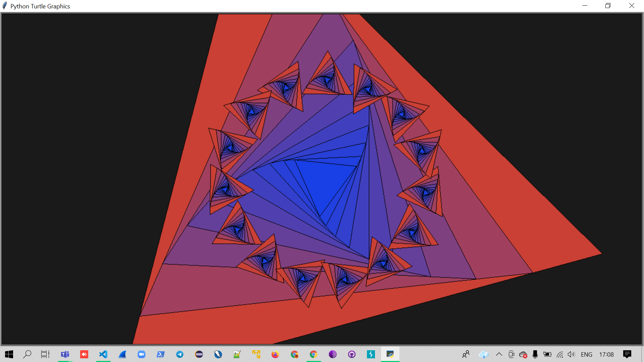Toggle the Wi-Fi network panel
Screen dimensions: 644x362
[560, 354]
